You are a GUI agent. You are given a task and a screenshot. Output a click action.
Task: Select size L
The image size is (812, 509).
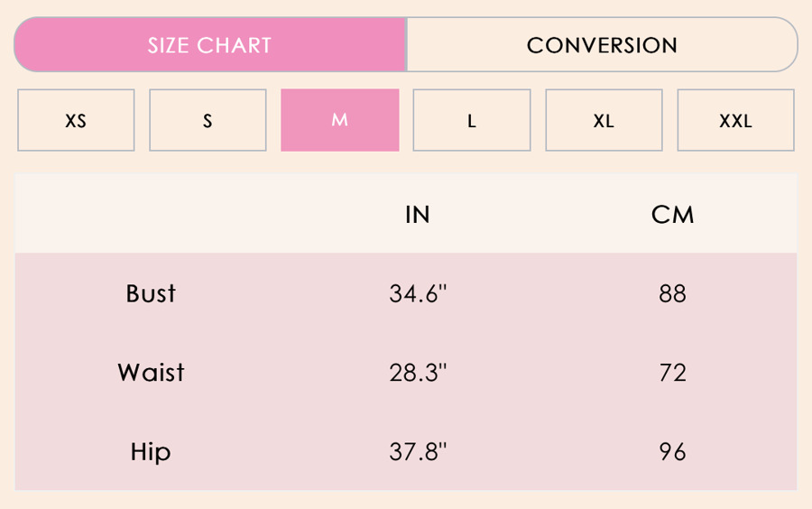pyautogui.click(x=471, y=120)
